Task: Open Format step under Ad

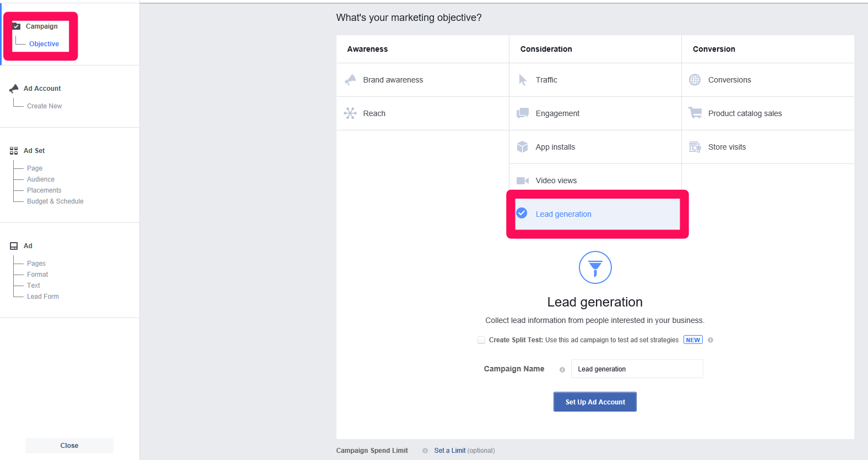Action: pos(37,275)
